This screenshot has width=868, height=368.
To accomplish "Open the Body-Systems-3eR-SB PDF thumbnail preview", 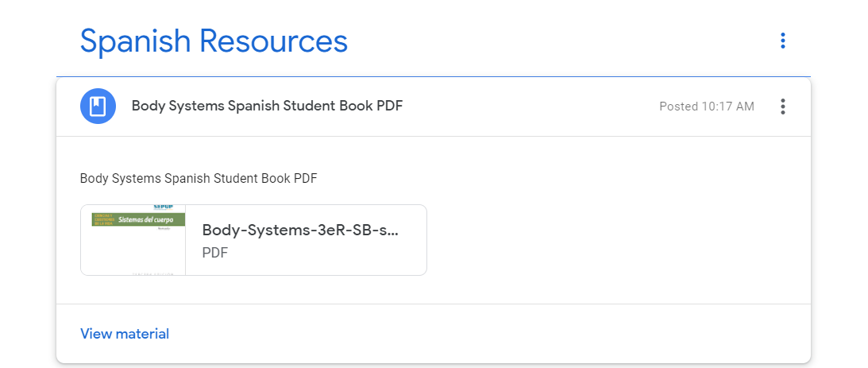I will pos(133,238).
